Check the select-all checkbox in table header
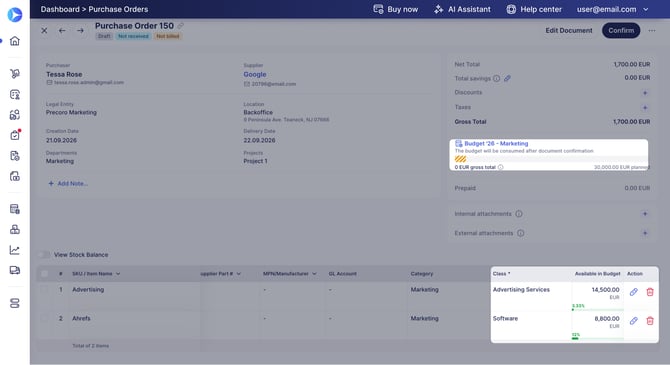670x365 pixels. (44, 274)
